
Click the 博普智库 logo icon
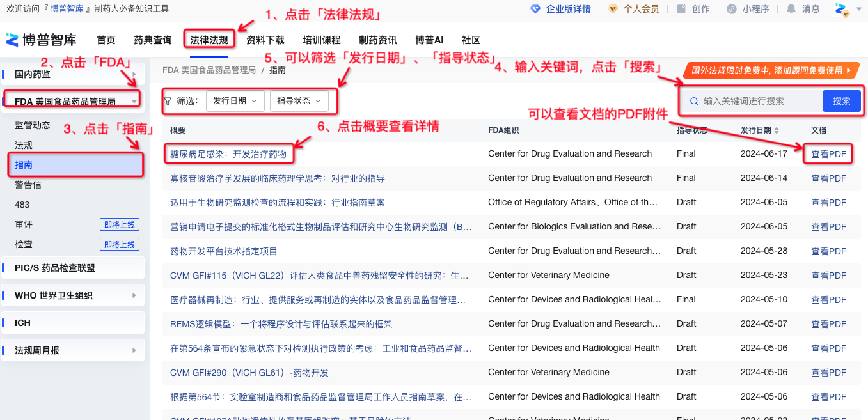12,40
